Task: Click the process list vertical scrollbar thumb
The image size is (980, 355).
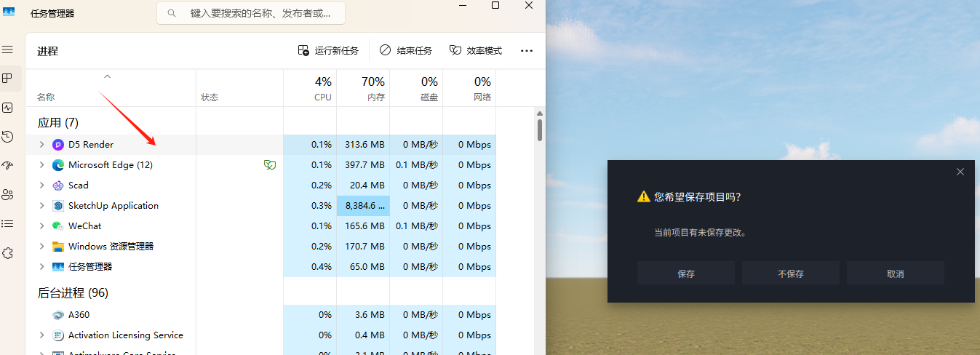Action: [540, 130]
